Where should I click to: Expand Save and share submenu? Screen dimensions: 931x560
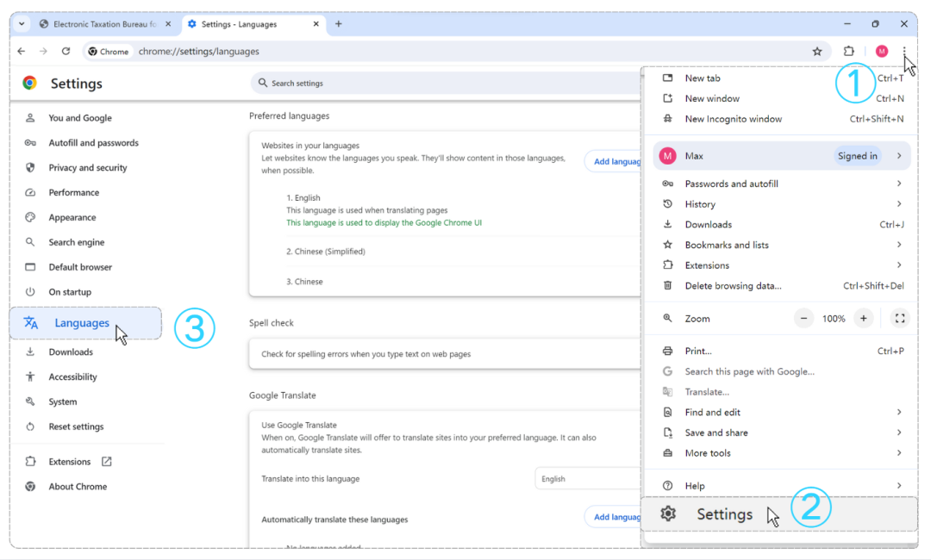coord(781,433)
